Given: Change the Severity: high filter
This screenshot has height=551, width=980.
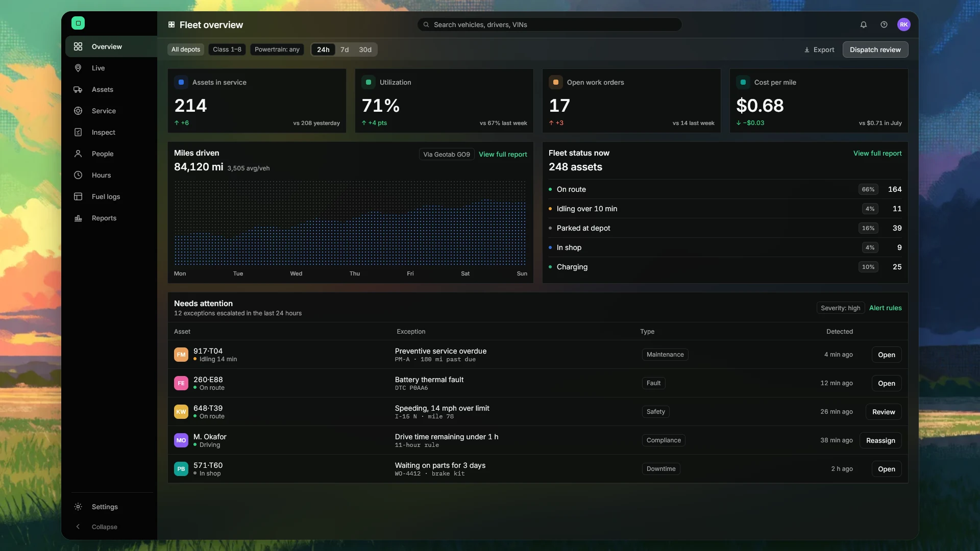Looking at the screenshot, I should click(840, 308).
